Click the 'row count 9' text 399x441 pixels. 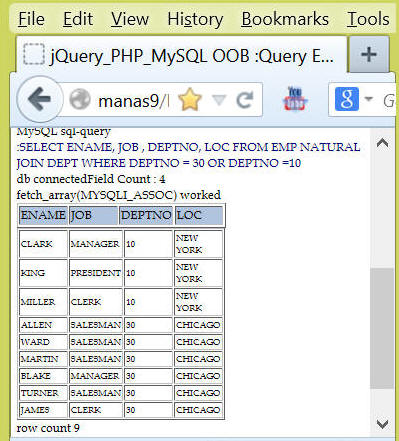pyautogui.click(x=48, y=428)
